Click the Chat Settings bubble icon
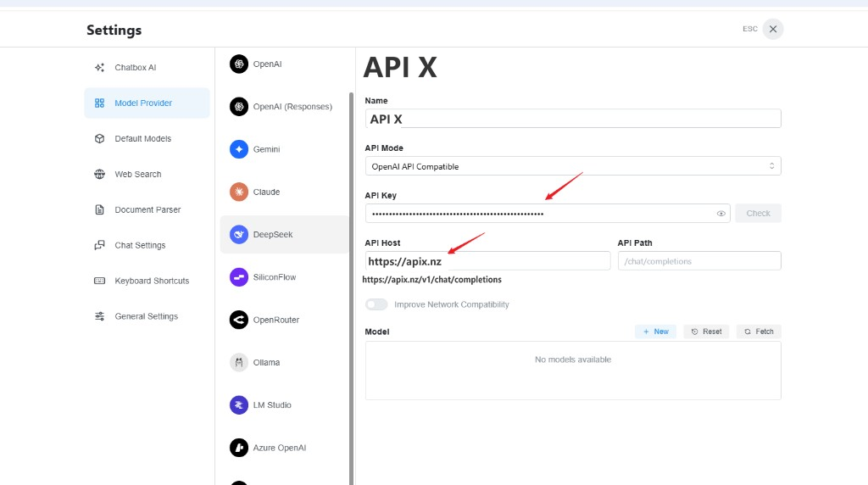The height and width of the screenshot is (485, 868). 100,245
